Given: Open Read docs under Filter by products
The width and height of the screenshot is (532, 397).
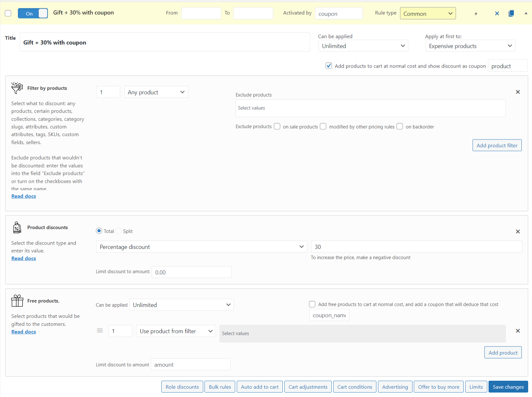Looking at the screenshot, I should click(x=24, y=196).
